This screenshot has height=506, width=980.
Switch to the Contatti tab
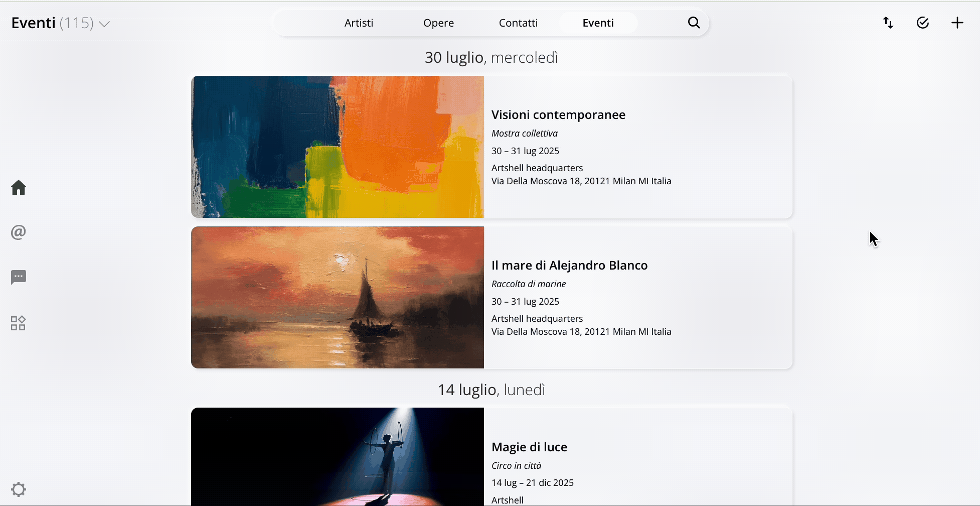[x=518, y=23]
